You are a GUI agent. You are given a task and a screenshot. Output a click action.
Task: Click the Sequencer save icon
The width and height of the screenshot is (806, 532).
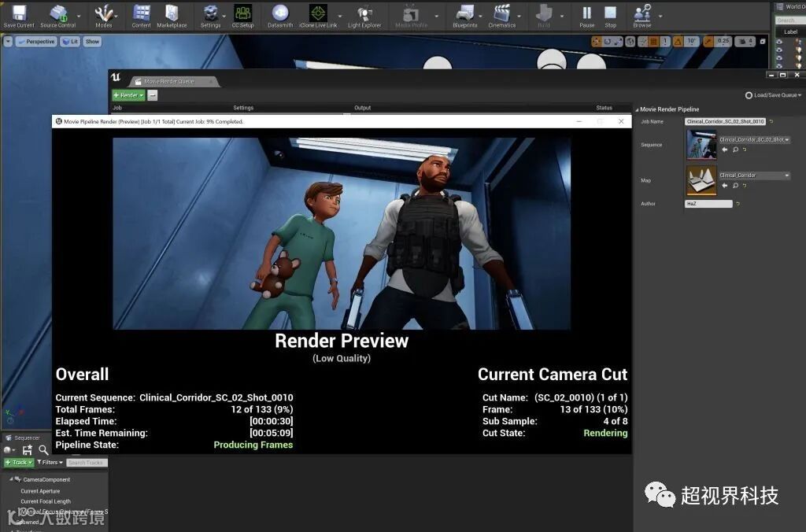(x=28, y=450)
